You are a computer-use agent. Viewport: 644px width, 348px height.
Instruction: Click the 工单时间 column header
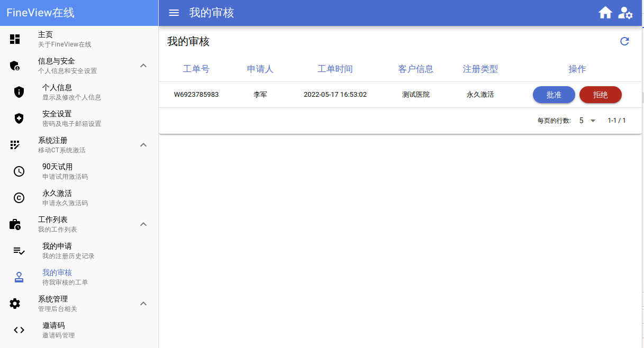pos(335,69)
